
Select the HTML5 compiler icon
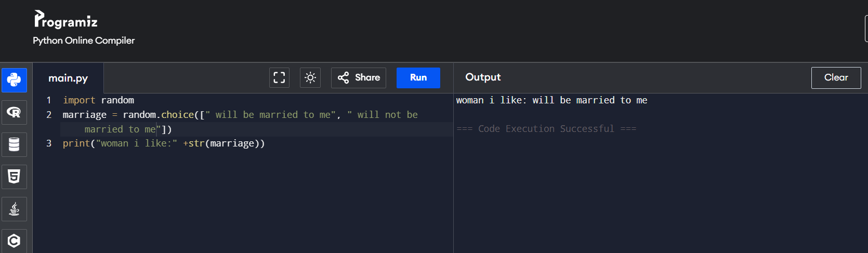tap(14, 177)
